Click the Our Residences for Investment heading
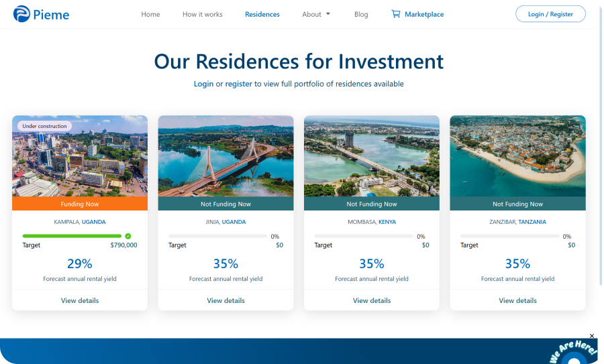This screenshot has width=604, height=364. (x=299, y=62)
